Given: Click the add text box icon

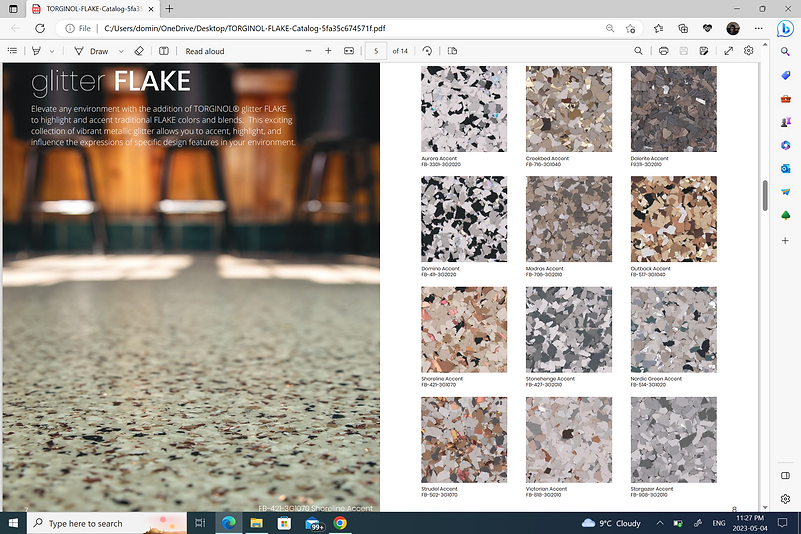Looking at the screenshot, I should 163,51.
